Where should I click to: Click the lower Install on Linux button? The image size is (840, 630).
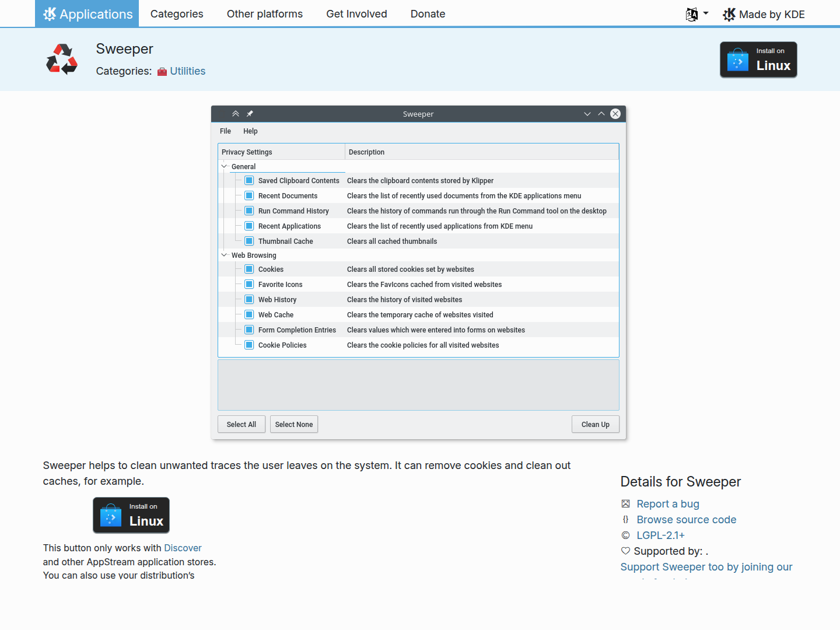(x=131, y=515)
